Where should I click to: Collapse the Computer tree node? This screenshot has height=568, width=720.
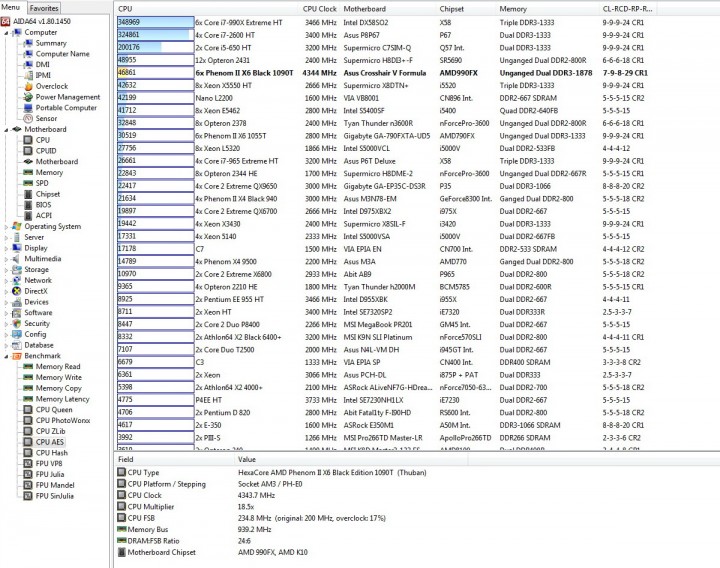click(6, 33)
